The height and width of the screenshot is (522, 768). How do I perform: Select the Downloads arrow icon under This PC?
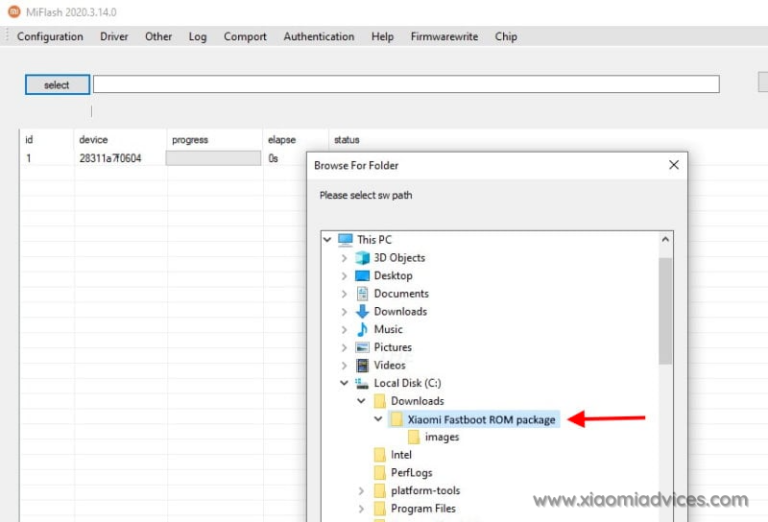(x=363, y=312)
